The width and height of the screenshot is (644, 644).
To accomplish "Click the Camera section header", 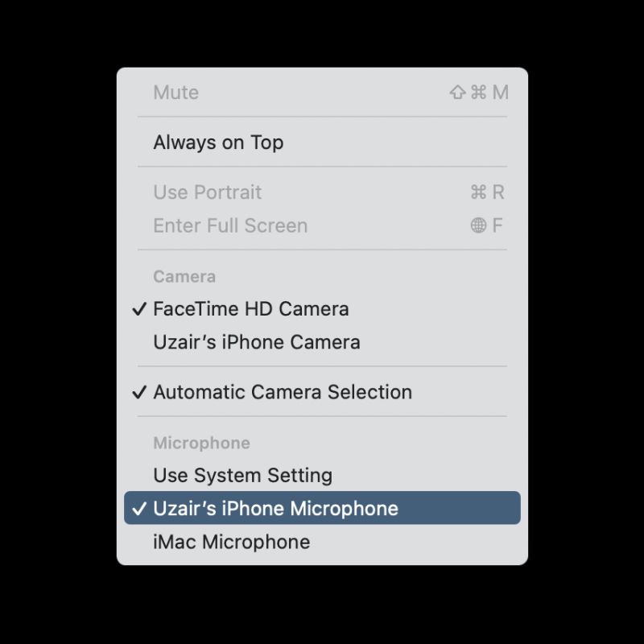I will click(x=184, y=277).
